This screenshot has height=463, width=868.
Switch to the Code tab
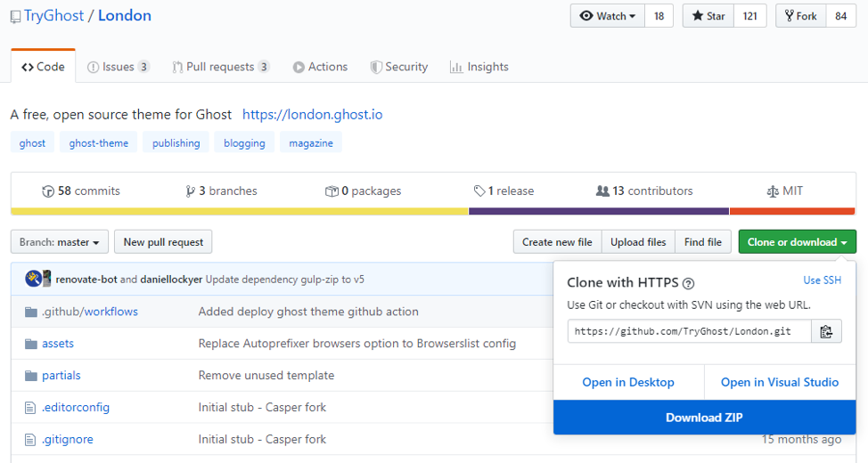pyautogui.click(x=43, y=67)
